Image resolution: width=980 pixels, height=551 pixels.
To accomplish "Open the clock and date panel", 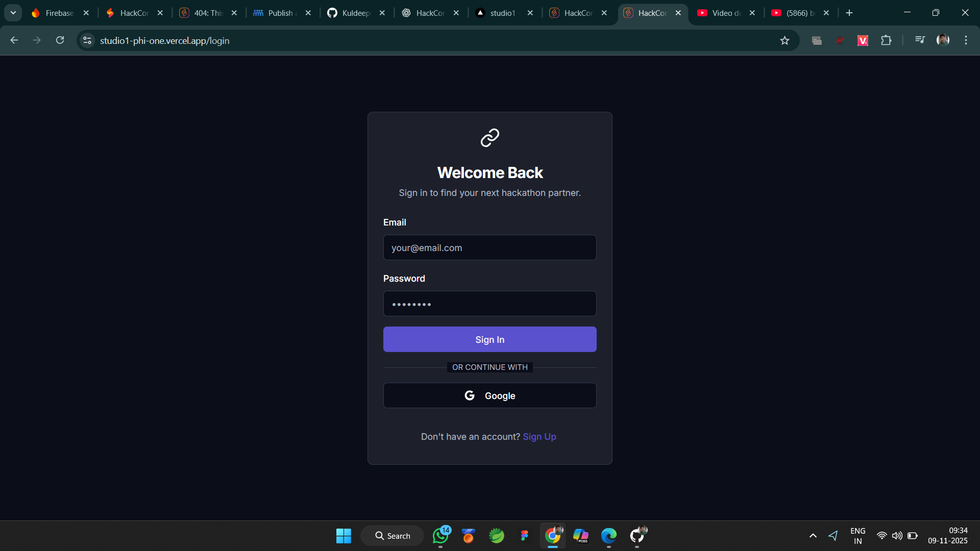I will [947, 536].
